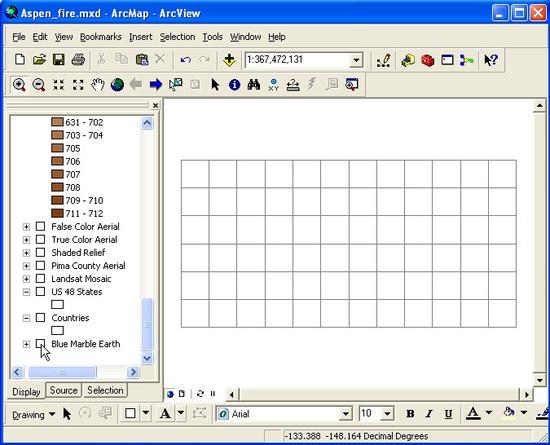Enable the Blue Marble Earth layer checkbox
Screen dimensions: 550x445
41,344
